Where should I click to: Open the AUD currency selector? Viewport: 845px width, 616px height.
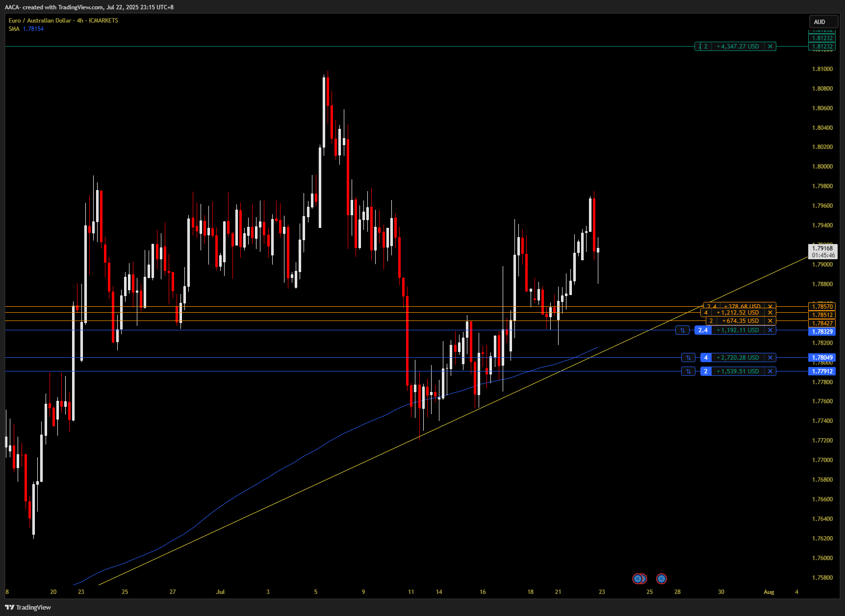823,22
